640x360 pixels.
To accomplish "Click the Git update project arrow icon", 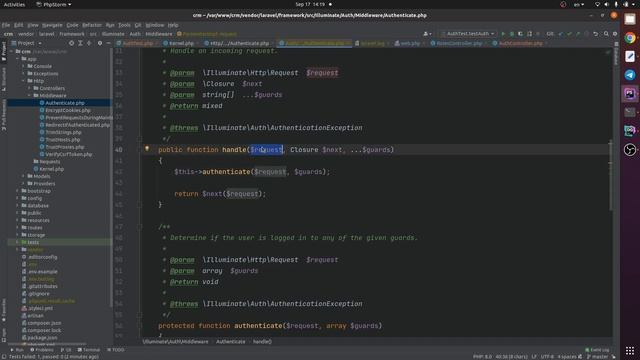I will pos(561,34).
